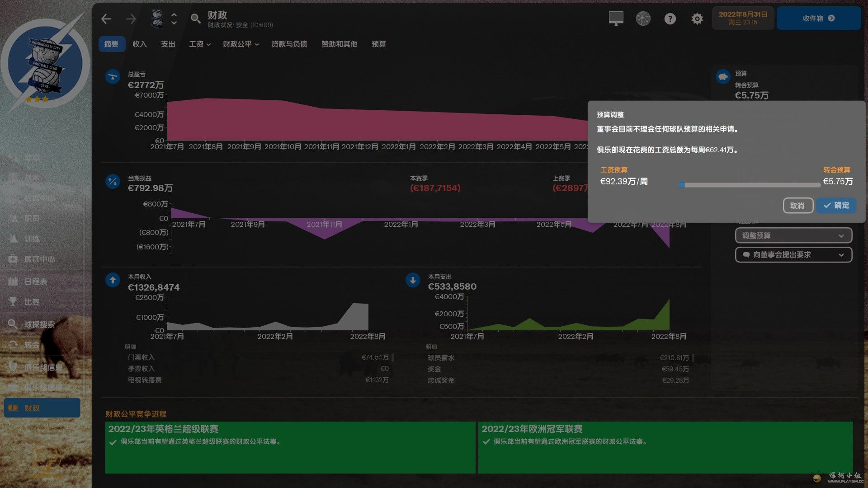
Task: Click the monitor display icon
Action: pyautogui.click(x=616, y=19)
